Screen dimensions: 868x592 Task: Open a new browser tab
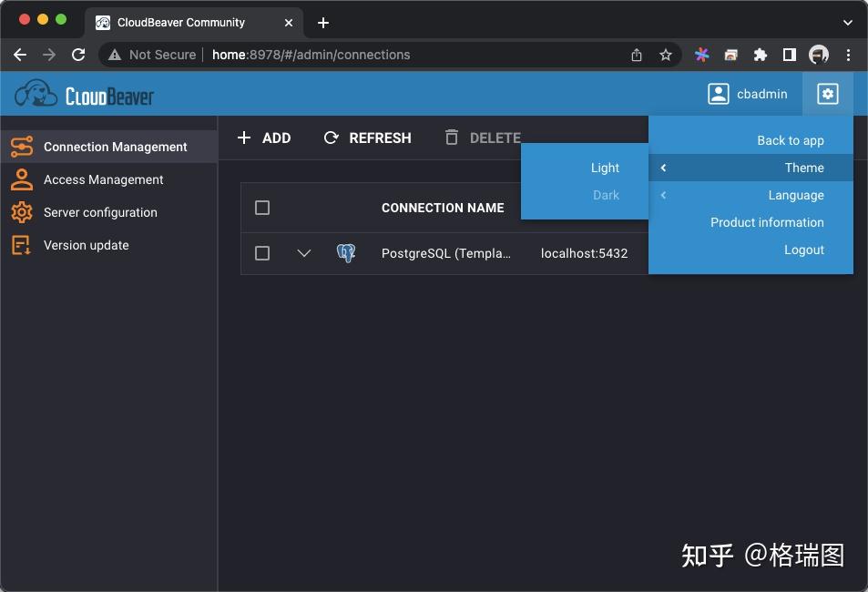pos(323,23)
